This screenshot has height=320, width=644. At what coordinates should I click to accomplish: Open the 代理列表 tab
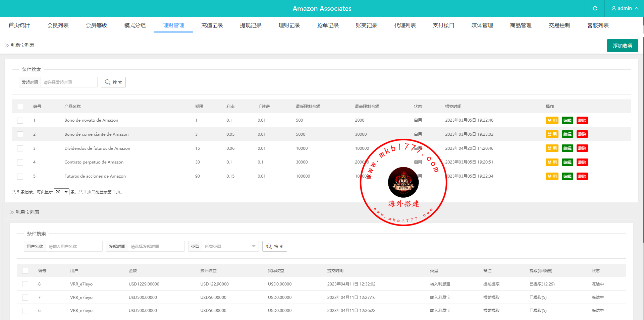(405, 25)
